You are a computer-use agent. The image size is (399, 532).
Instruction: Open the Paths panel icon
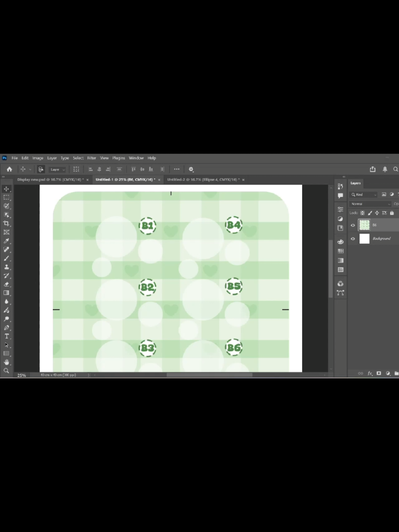click(x=340, y=293)
